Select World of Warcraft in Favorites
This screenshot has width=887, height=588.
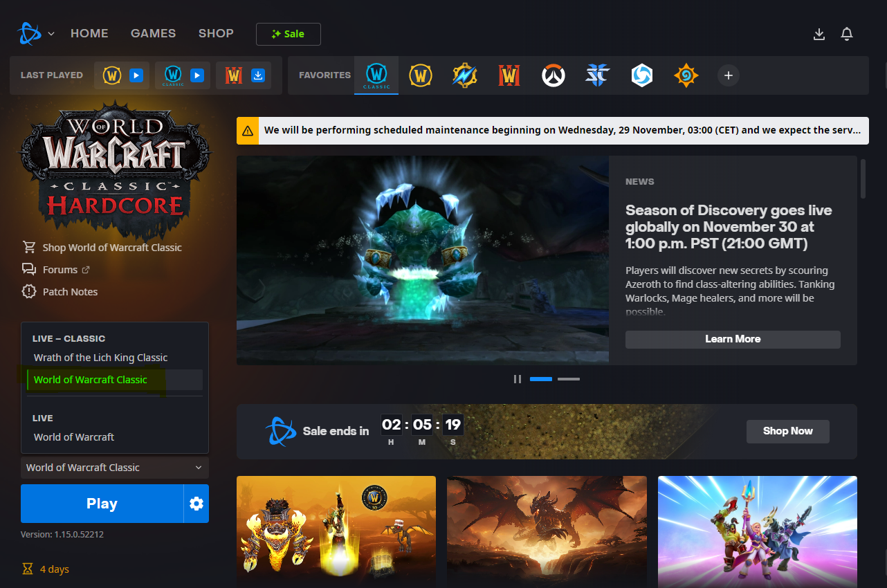[421, 75]
